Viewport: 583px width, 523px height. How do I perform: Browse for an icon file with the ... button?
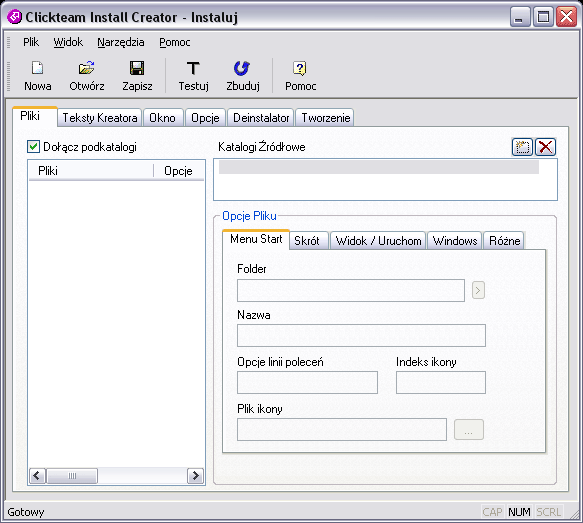[x=469, y=430]
